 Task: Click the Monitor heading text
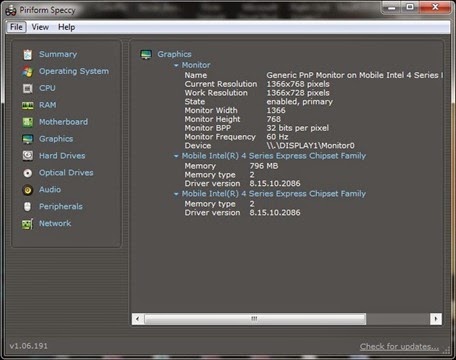pos(196,65)
